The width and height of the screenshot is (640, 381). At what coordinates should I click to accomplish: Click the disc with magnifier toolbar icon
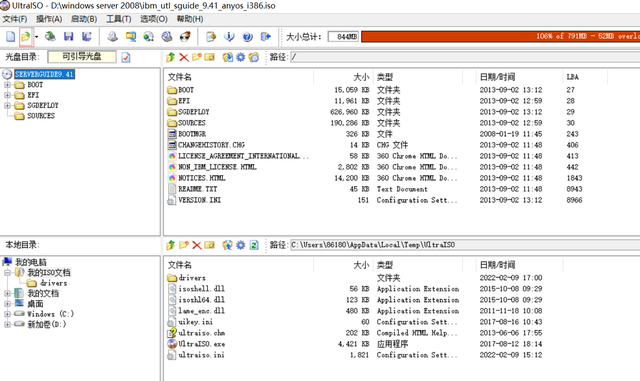click(167, 37)
